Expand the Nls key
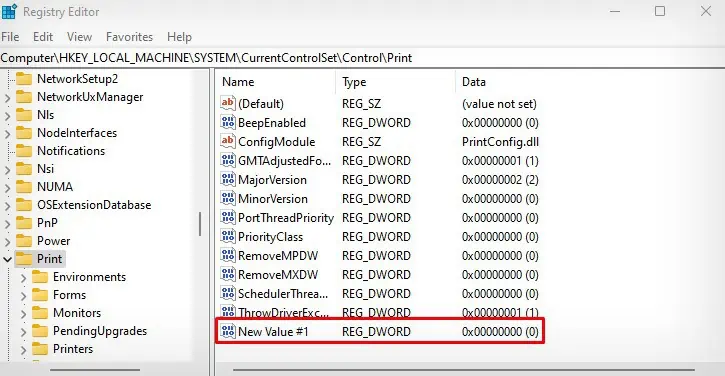The image size is (725, 376). [x=7, y=116]
